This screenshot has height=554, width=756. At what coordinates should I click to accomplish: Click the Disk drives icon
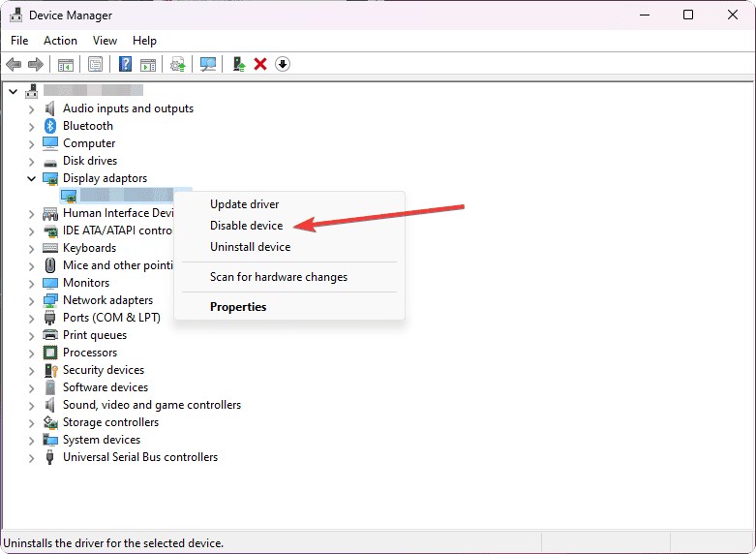pyautogui.click(x=50, y=162)
